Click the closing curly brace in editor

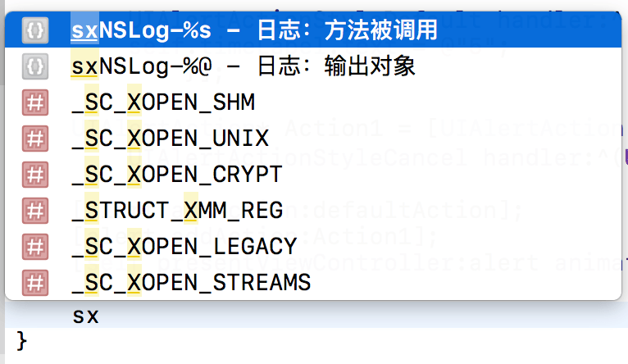click(22, 341)
